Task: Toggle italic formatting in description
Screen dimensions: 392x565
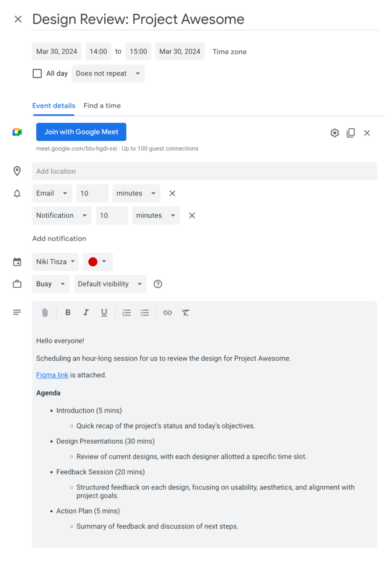Action: click(x=86, y=313)
